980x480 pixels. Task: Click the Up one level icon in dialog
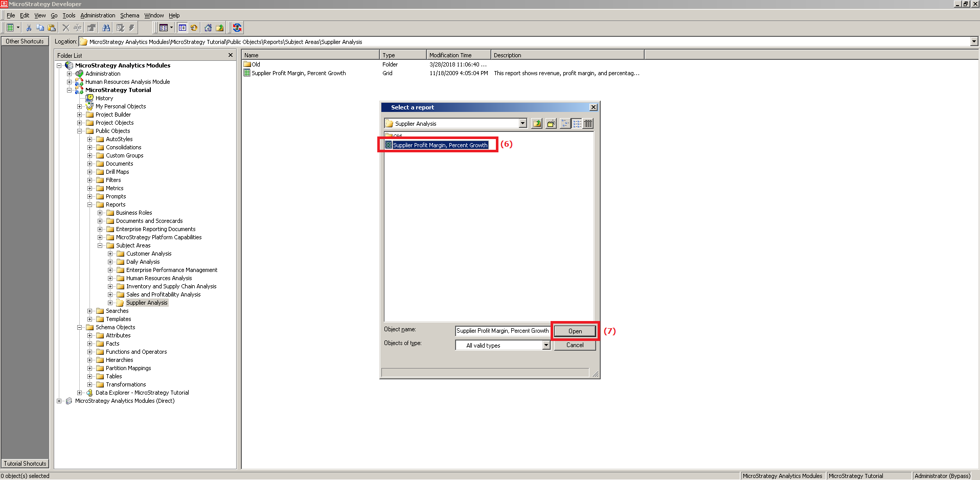click(x=537, y=124)
